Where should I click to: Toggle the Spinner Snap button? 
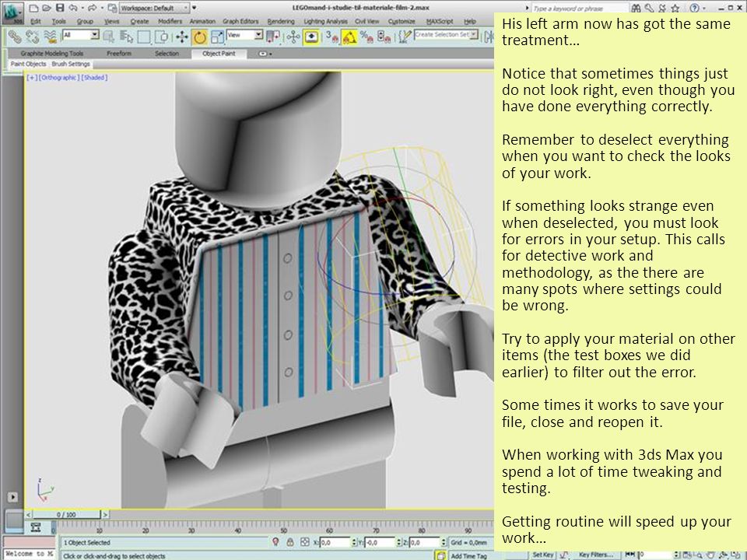(x=384, y=37)
